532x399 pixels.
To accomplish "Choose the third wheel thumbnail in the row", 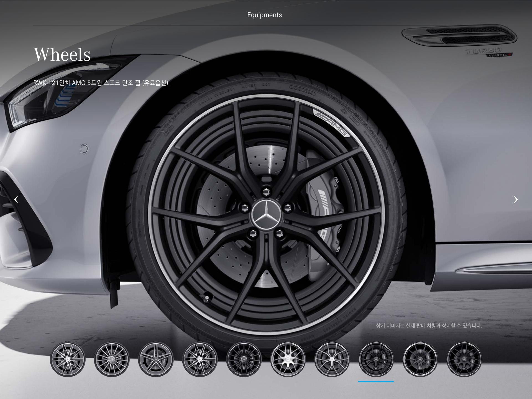I will [x=156, y=359].
